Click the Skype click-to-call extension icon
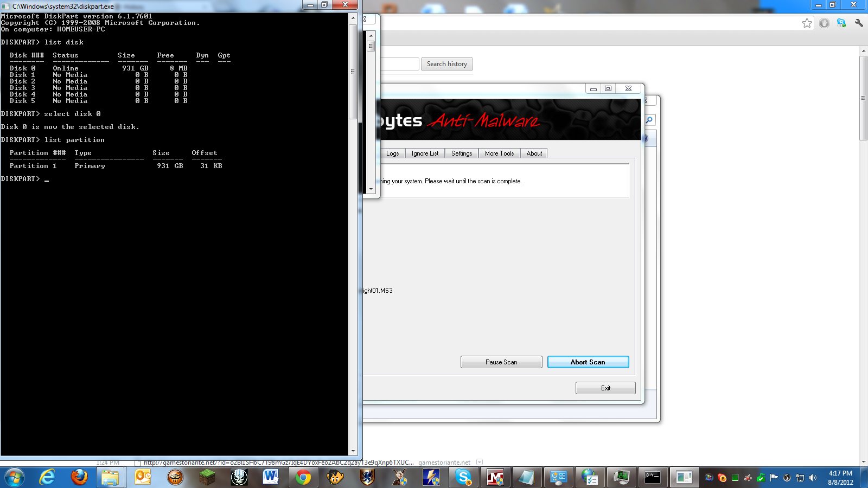 point(841,23)
